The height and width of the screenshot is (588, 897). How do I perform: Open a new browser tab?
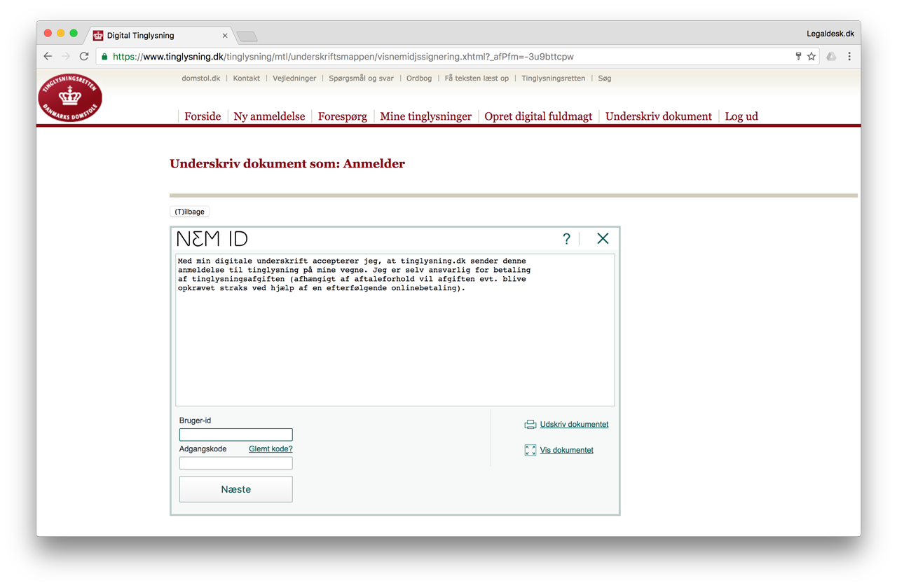click(247, 36)
